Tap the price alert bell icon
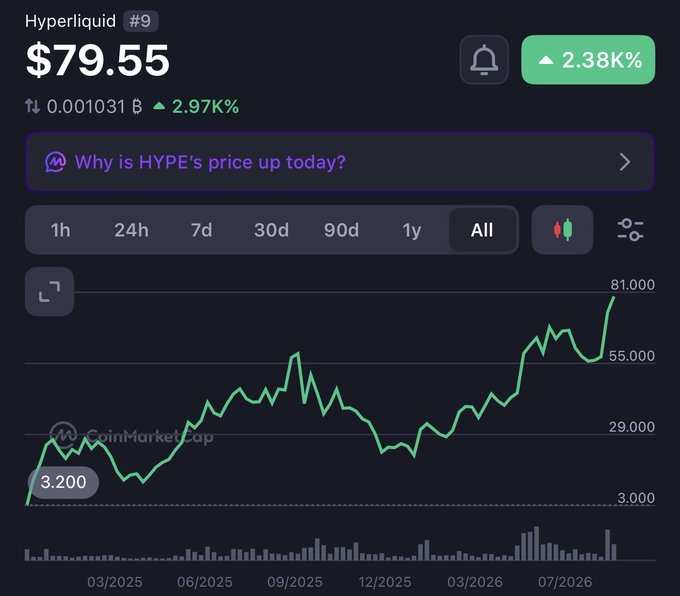680x596 pixels. pyautogui.click(x=484, y=60)
